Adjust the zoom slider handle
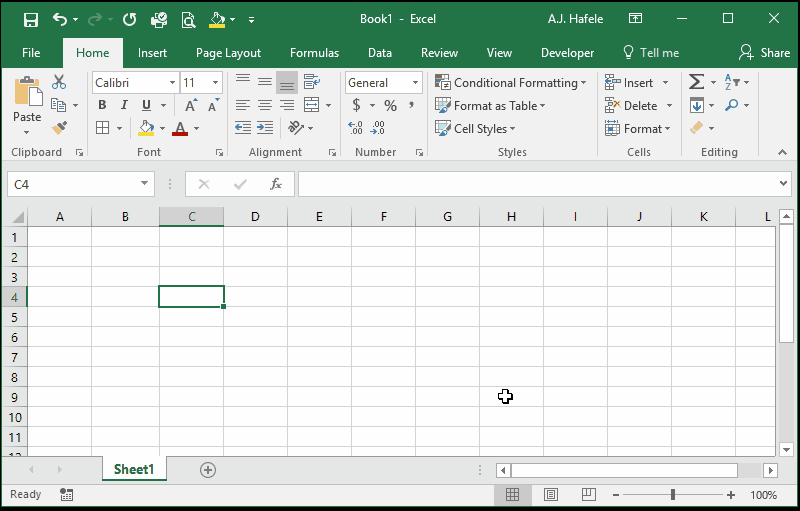Image resolution: width=800 pixels, height=511 pixels. point(673,494)
